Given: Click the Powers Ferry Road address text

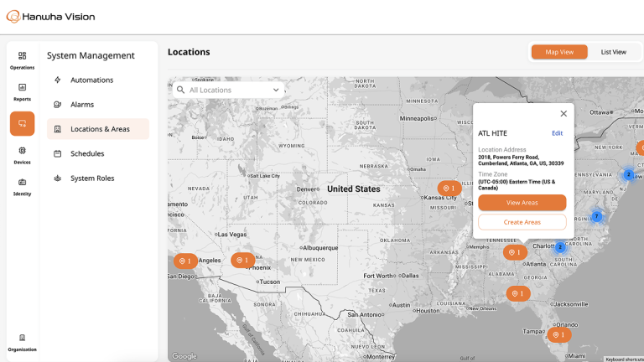Looking at the screenshot, I should click(x=521, y=160).
